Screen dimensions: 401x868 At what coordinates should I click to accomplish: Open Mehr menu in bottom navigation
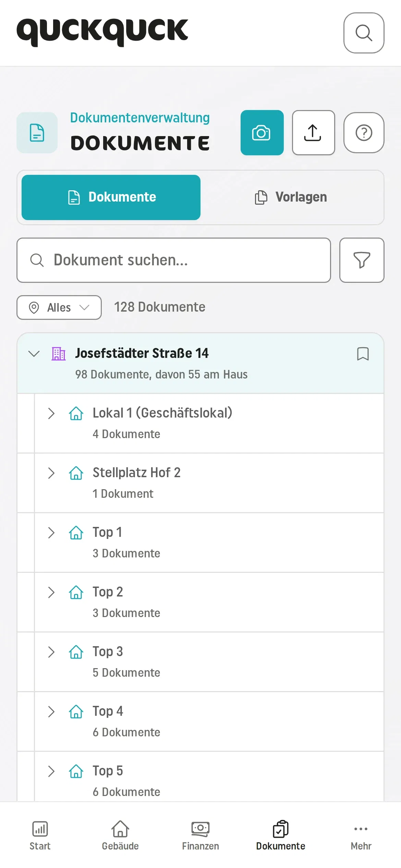click(361, 835)
